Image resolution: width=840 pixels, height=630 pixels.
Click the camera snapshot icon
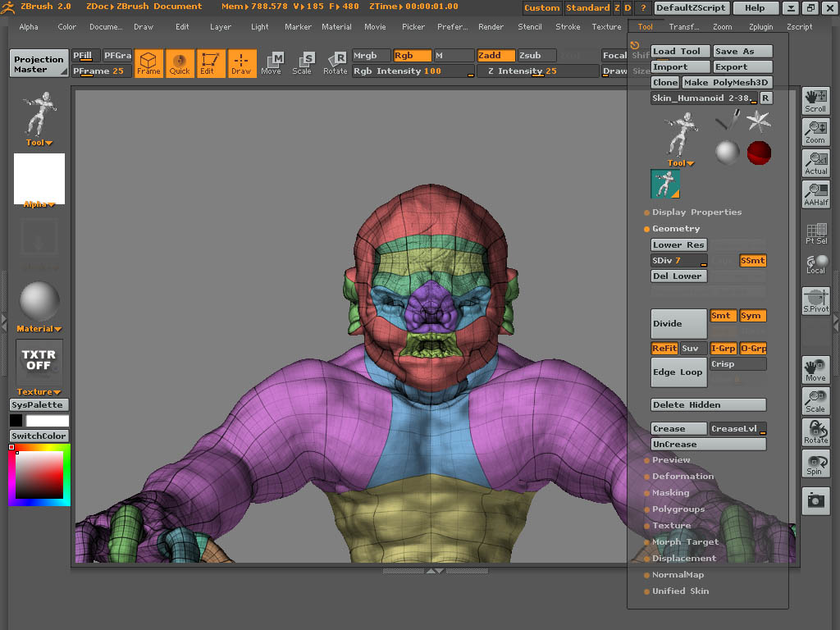click(x=815, y=501)
